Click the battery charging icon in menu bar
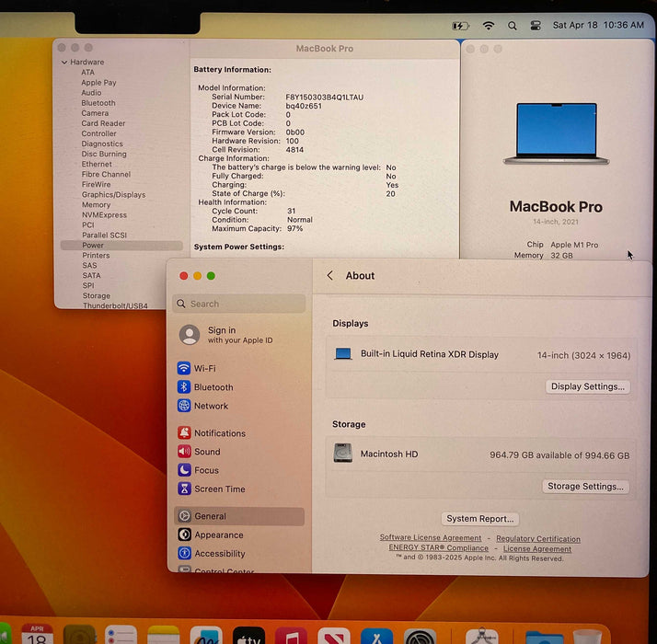 coord(460,26)
